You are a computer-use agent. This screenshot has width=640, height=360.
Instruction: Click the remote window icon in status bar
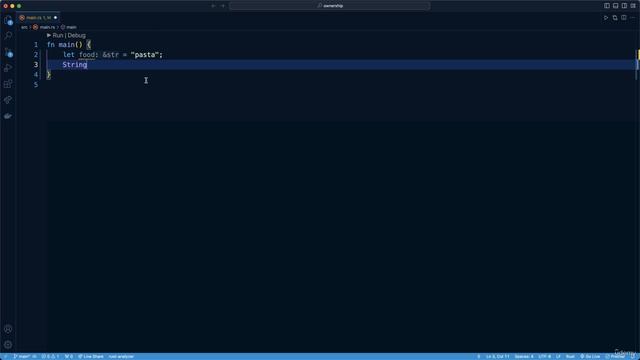pyautogui.click(x=5, y=357)
